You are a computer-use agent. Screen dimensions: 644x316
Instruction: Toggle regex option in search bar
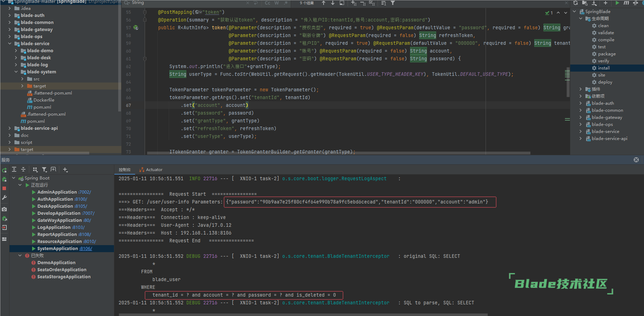click(286, 3)
